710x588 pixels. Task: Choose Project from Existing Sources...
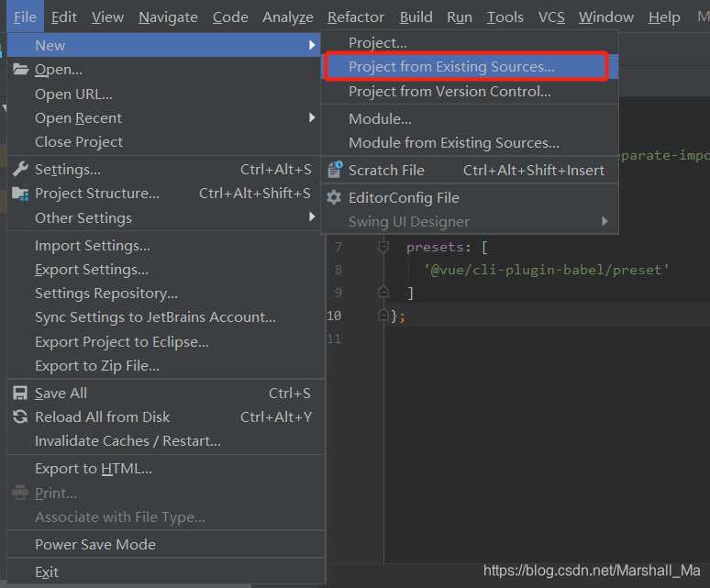coord(470,67)
